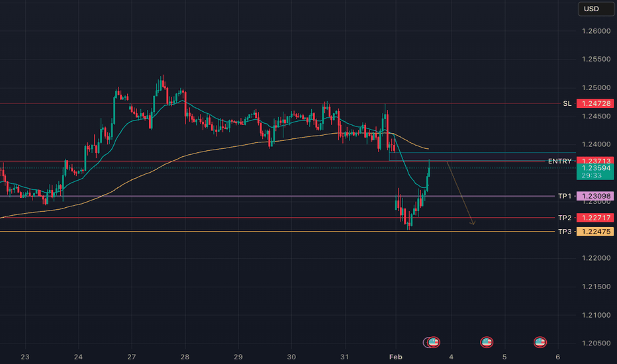Open the US economic event icon left of date 4
The width and height of the screenshot is (617, 364).
(433, 342)
